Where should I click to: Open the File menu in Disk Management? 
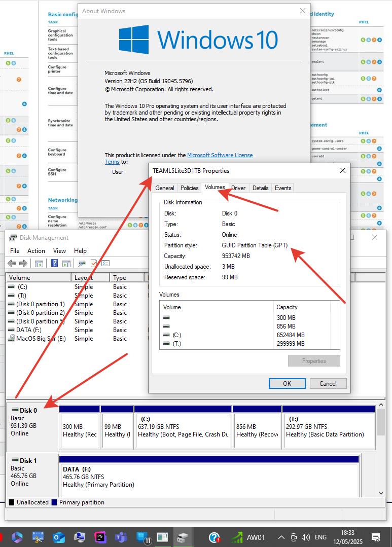click(x=15, y=251)
